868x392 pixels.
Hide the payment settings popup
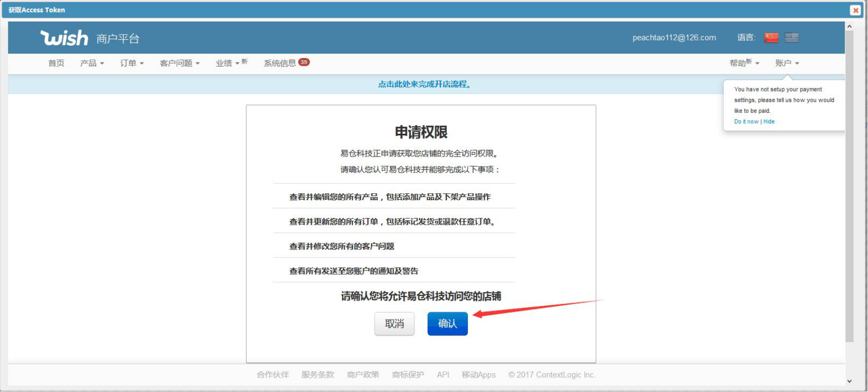769,122
